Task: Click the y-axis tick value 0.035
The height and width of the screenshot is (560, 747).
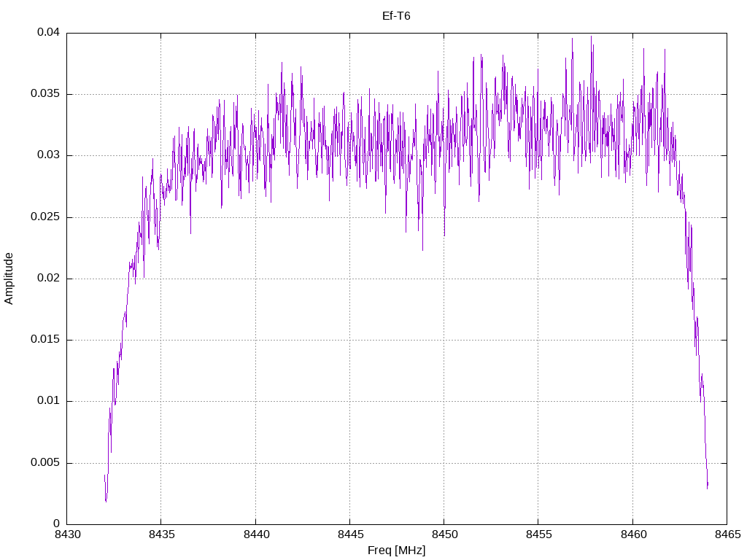Action: tap(45, 94)
